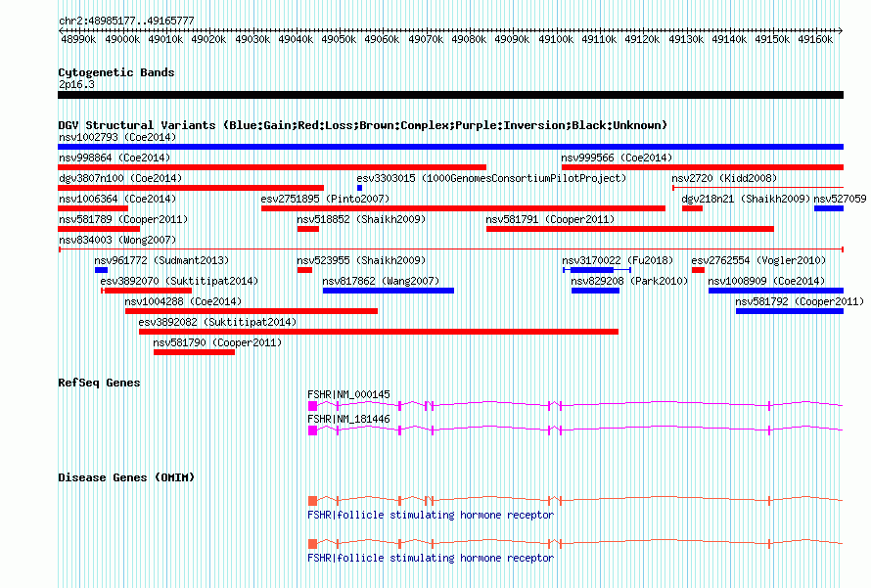Select the nsv998864 (Coe2014) variant label
871x588 pixels.
(x=115, y=158)
